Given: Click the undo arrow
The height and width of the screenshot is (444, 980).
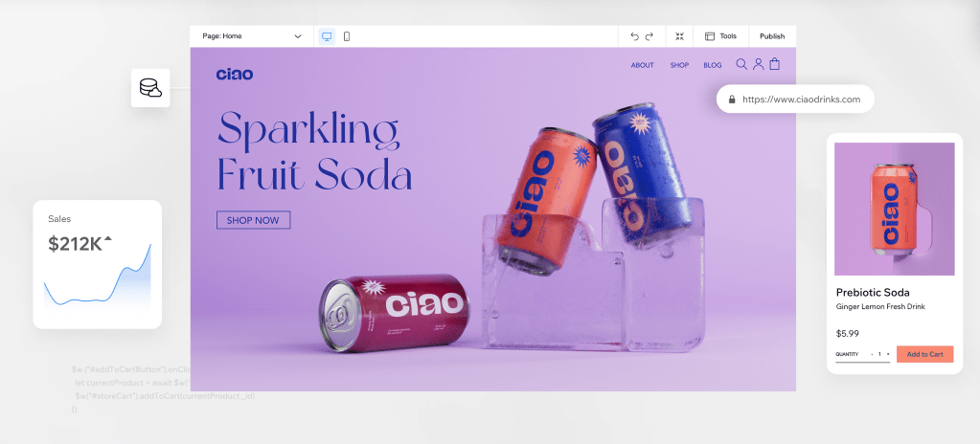Looking at the screenshot, I should (x=634, y=36).
